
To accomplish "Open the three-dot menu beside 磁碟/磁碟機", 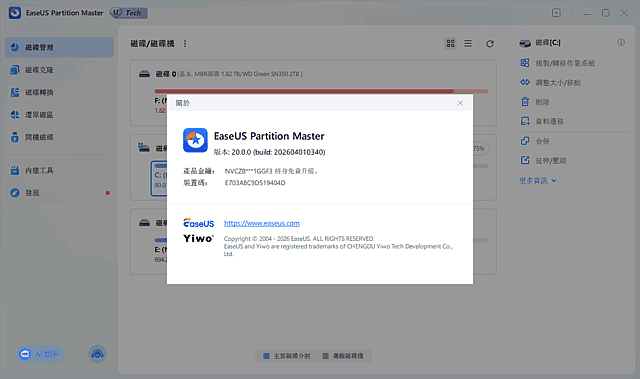I will click(185, 44).
